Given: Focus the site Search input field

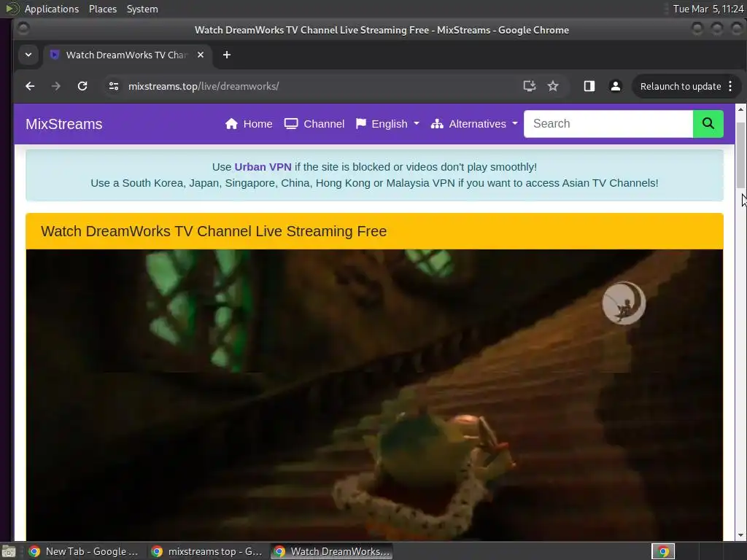Looking at the screenshot, I should pos(608,124).
